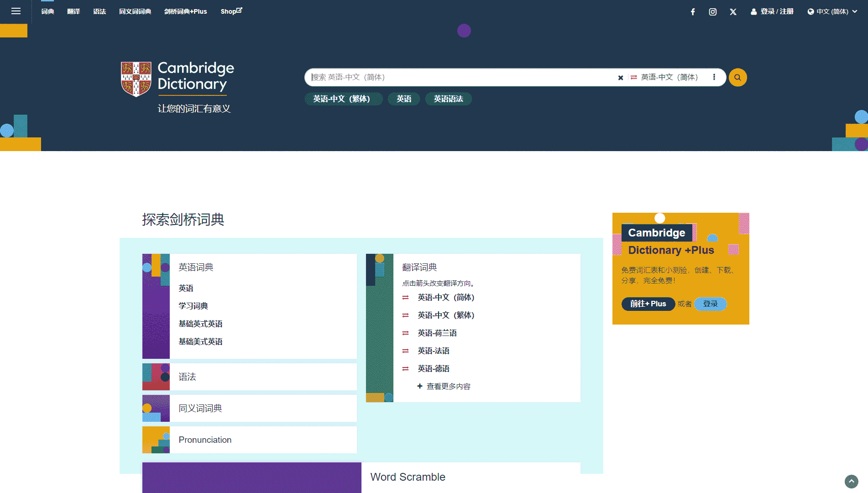Open the 中文 (简体) language dropdown

coord(832,12)
